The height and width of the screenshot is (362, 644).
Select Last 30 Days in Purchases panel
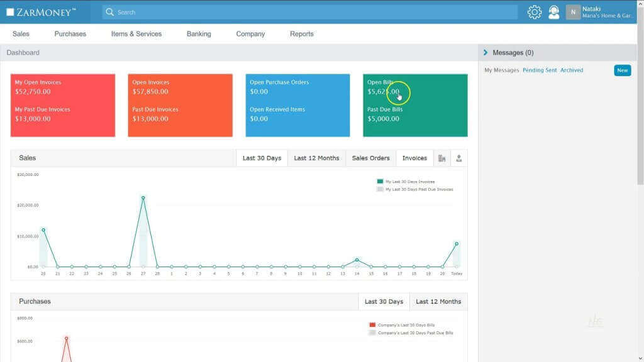tap(384, 301)
